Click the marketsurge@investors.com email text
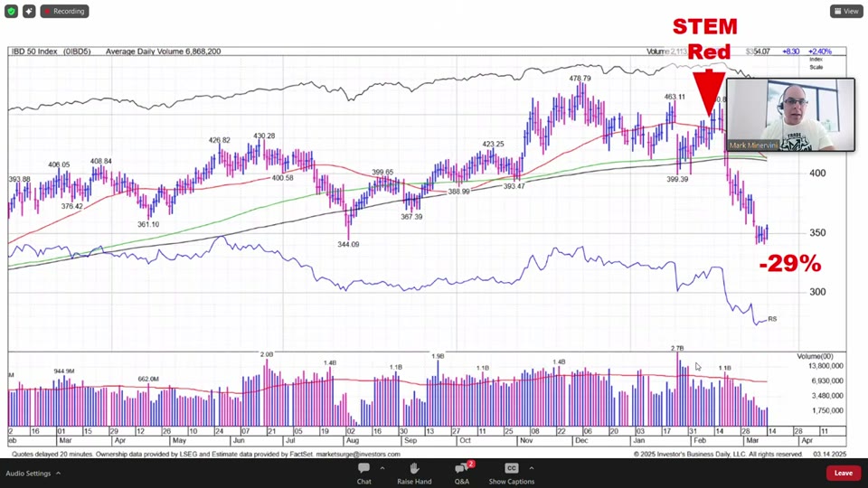Image resolution: width=868 pixels, height=488 pixels. (358, 455)
